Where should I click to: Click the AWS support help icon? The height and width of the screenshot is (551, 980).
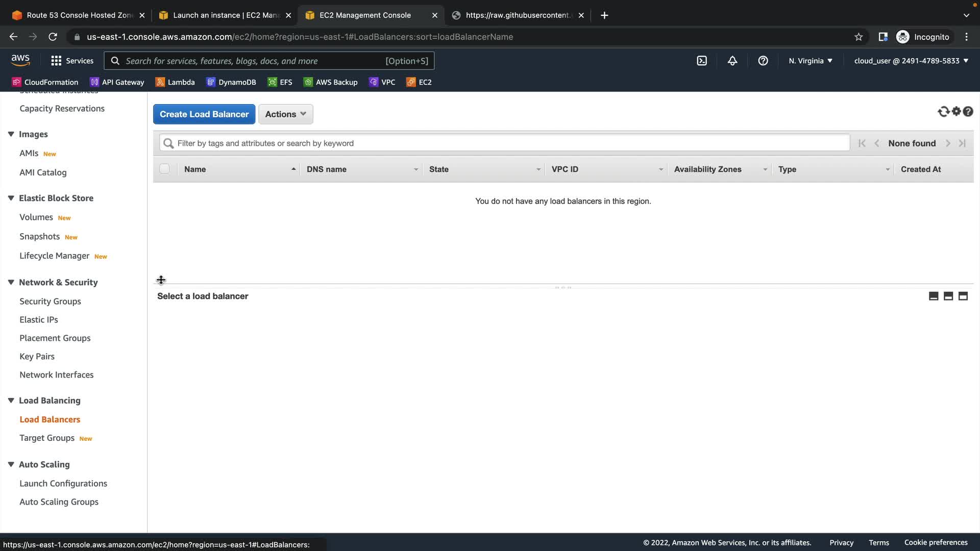[763, 61]
